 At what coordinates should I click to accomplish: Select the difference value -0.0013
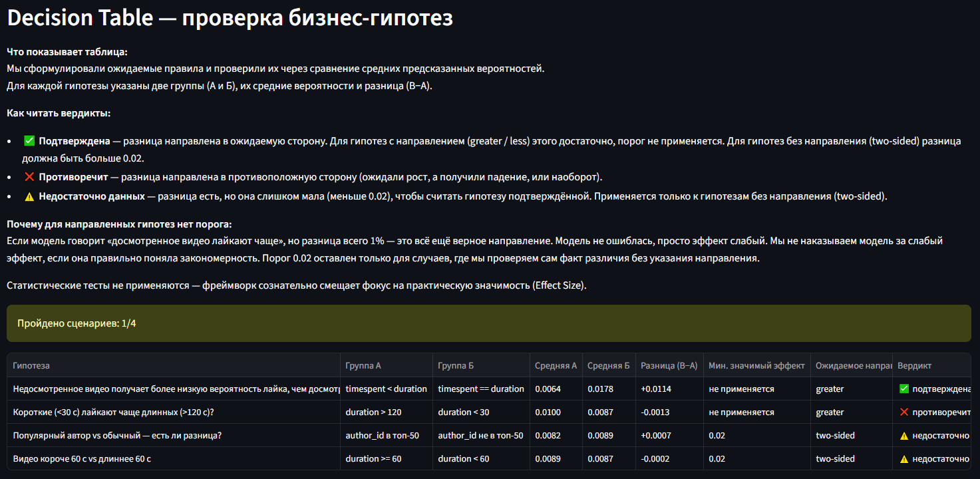point(669,412)
